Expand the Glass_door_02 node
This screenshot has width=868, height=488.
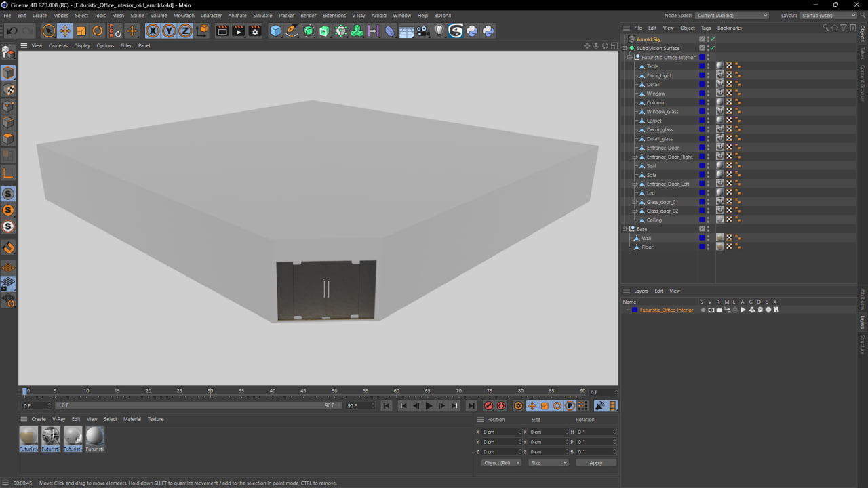634,211
